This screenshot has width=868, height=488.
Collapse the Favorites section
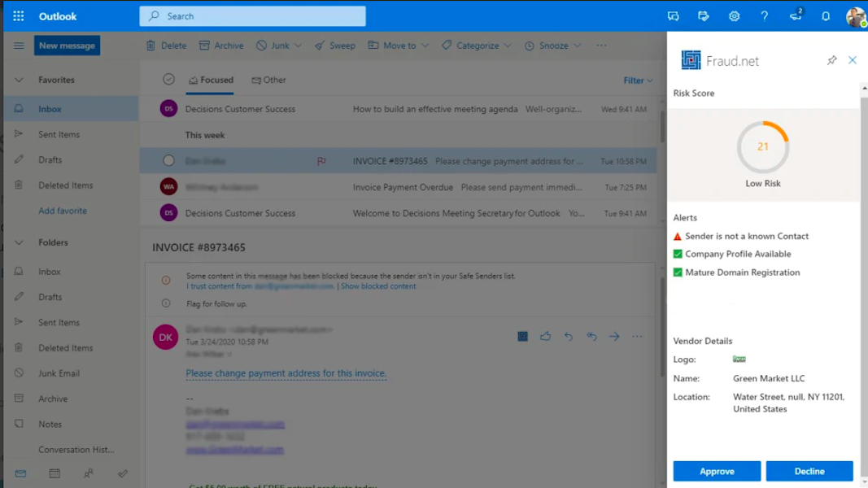(x=19, y=80)
